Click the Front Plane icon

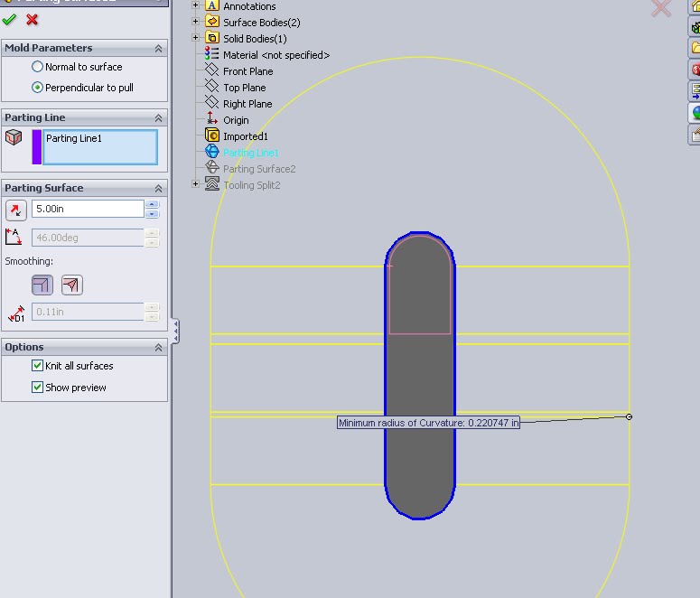[211, 70]
